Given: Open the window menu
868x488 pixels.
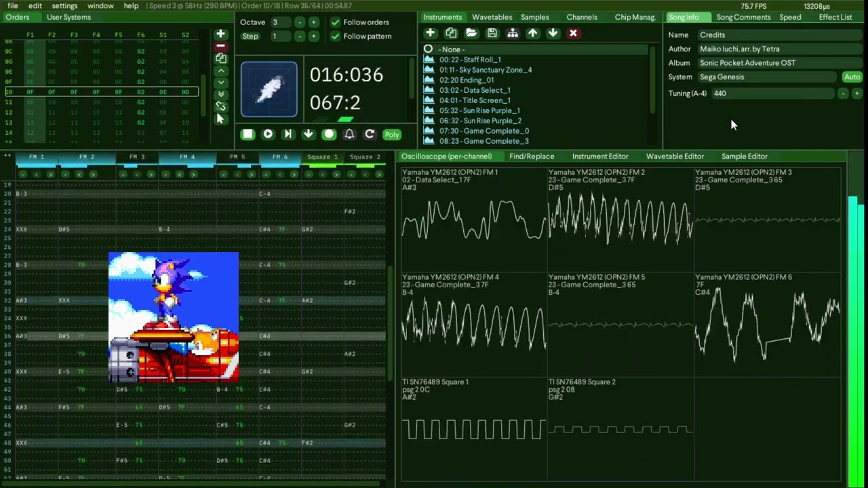Looking at the screenshot, I should (x=100, y=5).
